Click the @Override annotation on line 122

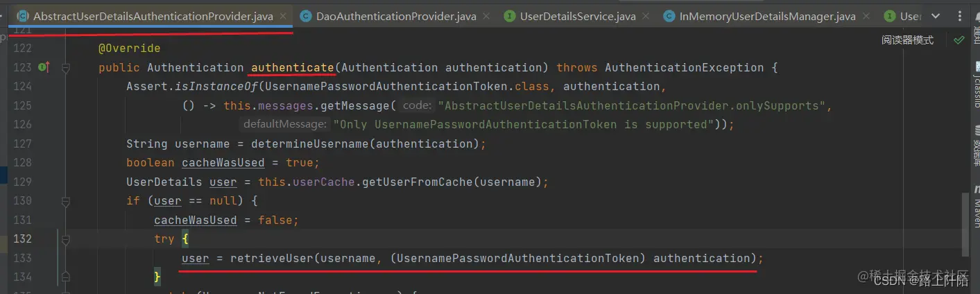[130, 49]
